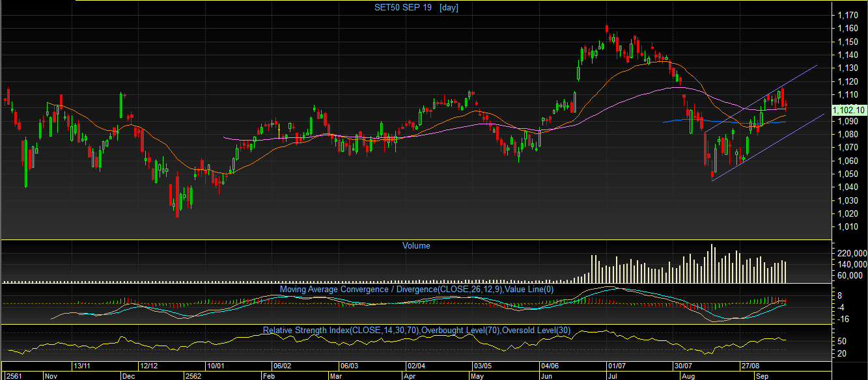Click the Jun month label

pyautogui.click(x=547, y=375)
